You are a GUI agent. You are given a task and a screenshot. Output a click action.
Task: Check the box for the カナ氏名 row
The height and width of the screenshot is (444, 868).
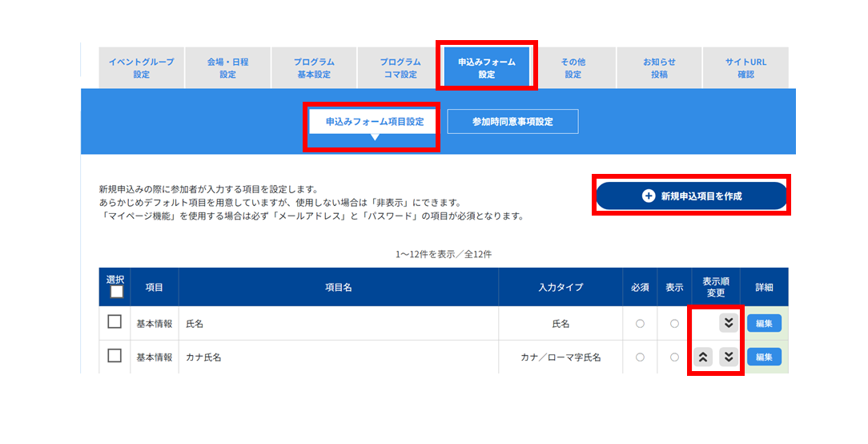coord(115,355)
